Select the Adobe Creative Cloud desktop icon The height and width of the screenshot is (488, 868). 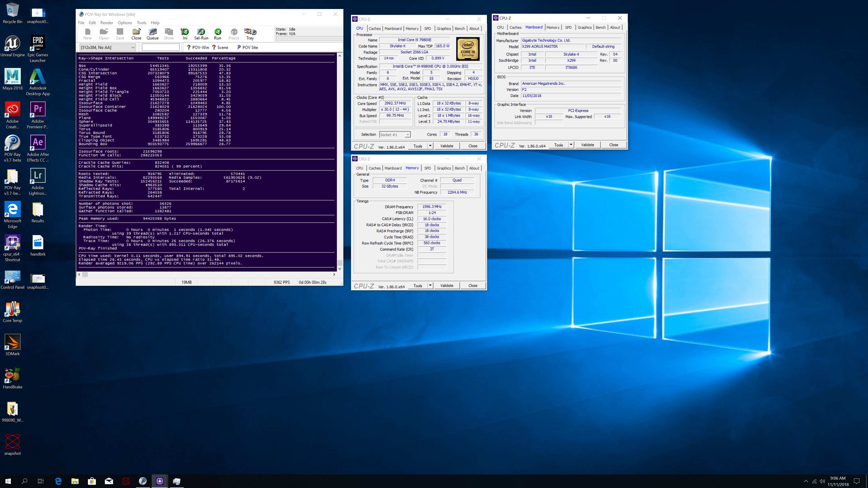coord(12,115)
